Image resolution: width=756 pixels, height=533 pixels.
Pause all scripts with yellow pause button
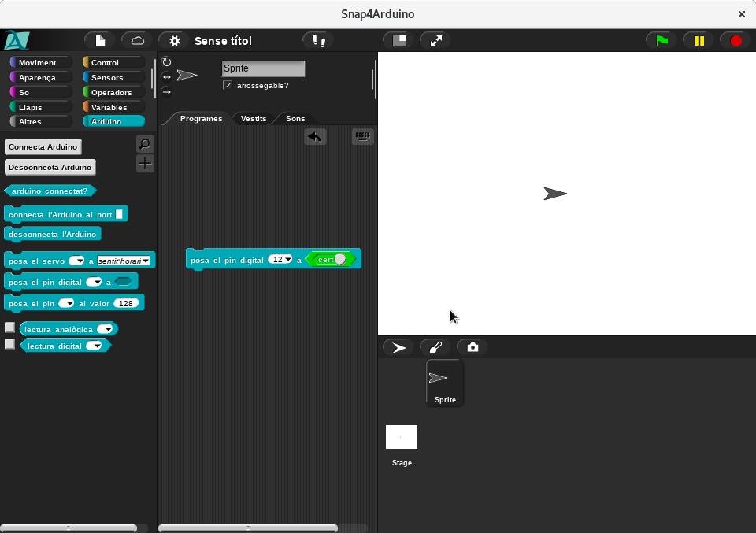coord(699,41)
